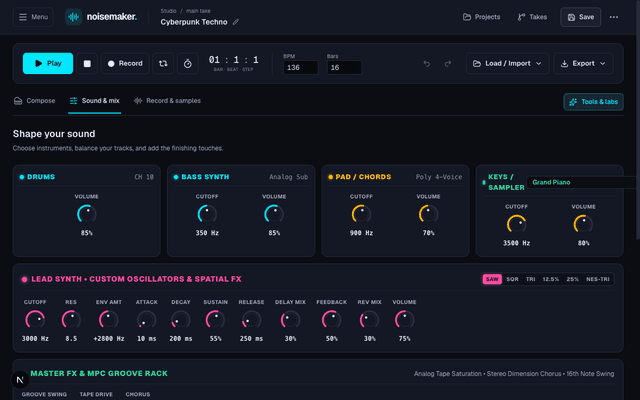This screenshot has height=400, width=640.
Task: Click the Poly 4-Voice preset label
Action: tap(439, 177)
